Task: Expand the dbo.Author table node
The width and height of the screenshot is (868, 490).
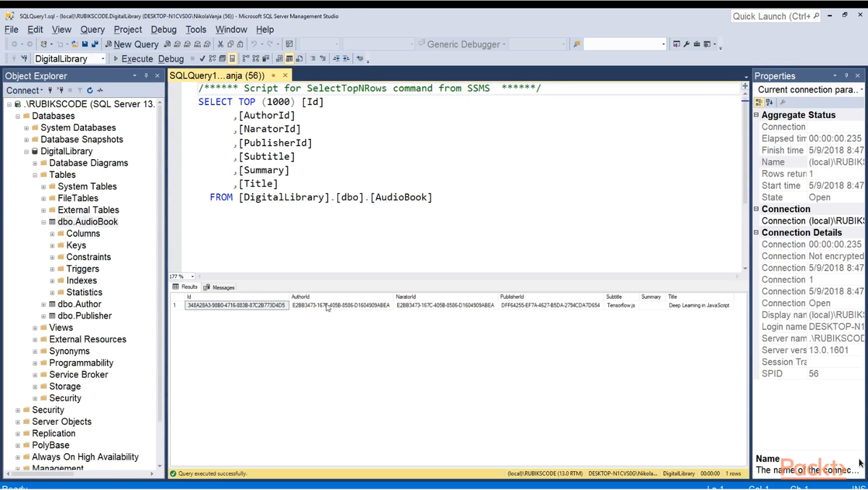Action: coord(44,304)
